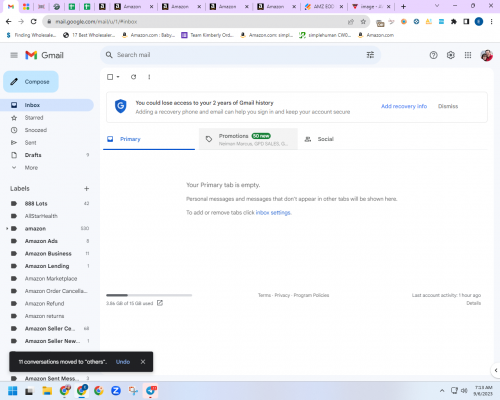This screenshot has width=500, height=400.
Task: Create a new label with plus icon
Action: 86,189
